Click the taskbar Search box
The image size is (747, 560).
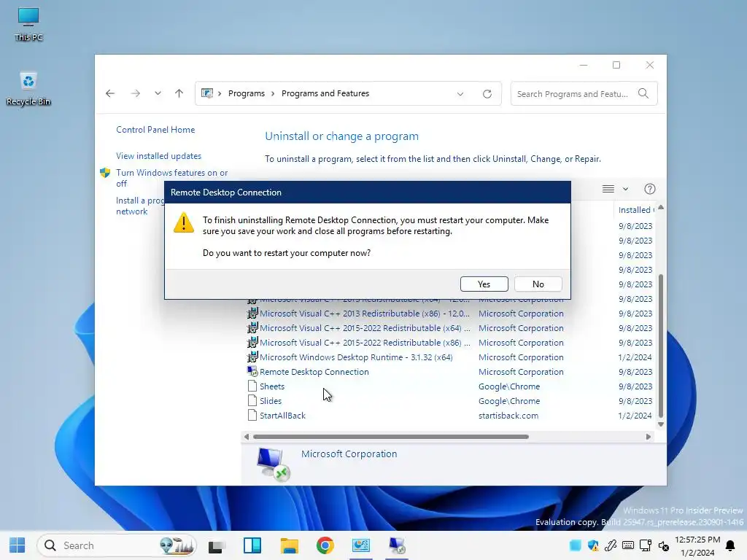click(x=117, y=545)
